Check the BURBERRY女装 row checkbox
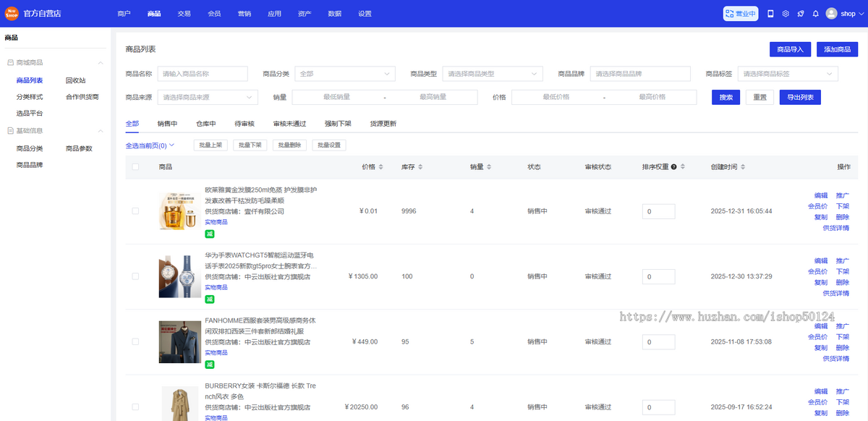The width and height of the screenshot is (868, 421). tap(135, 407)
